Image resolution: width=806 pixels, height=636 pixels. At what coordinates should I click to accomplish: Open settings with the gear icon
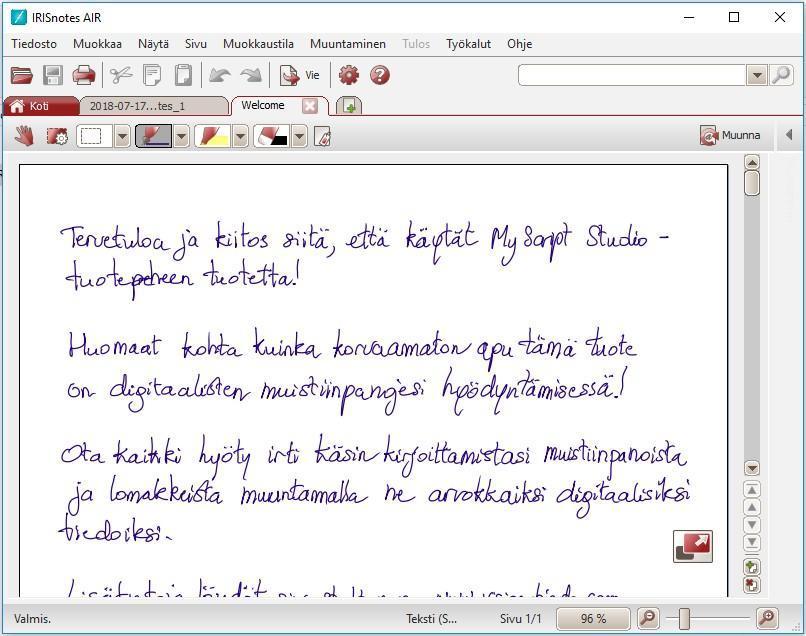tap(349, 75)
